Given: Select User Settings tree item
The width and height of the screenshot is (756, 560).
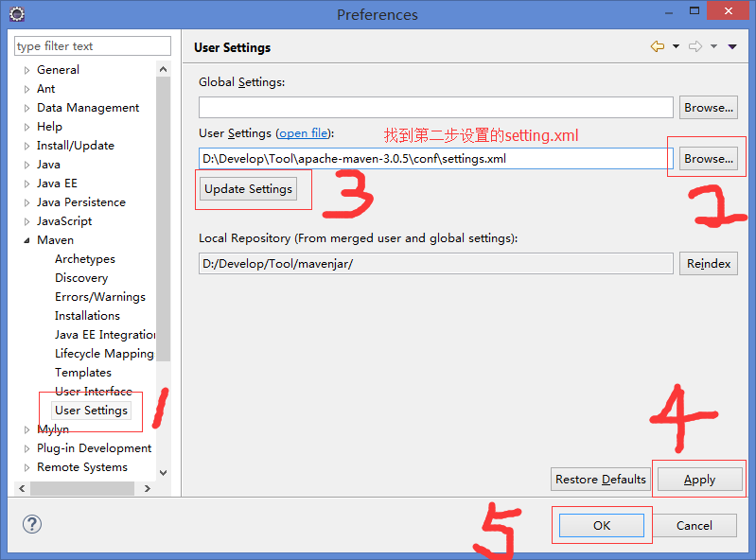Looking at the screenshot, I should tap(91, 411).
